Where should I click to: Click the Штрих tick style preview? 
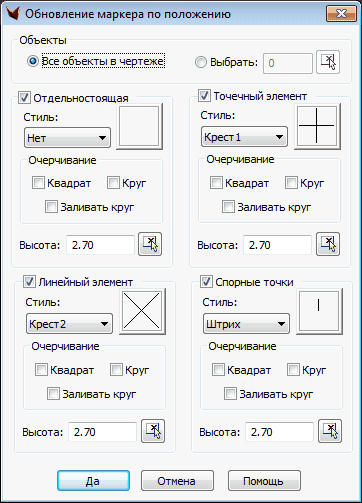pos(319,311)
